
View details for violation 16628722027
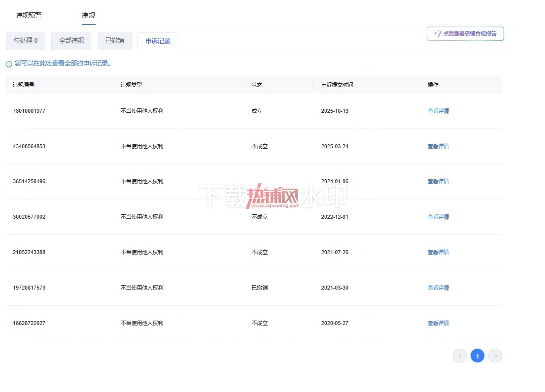[x=438, y=323]
